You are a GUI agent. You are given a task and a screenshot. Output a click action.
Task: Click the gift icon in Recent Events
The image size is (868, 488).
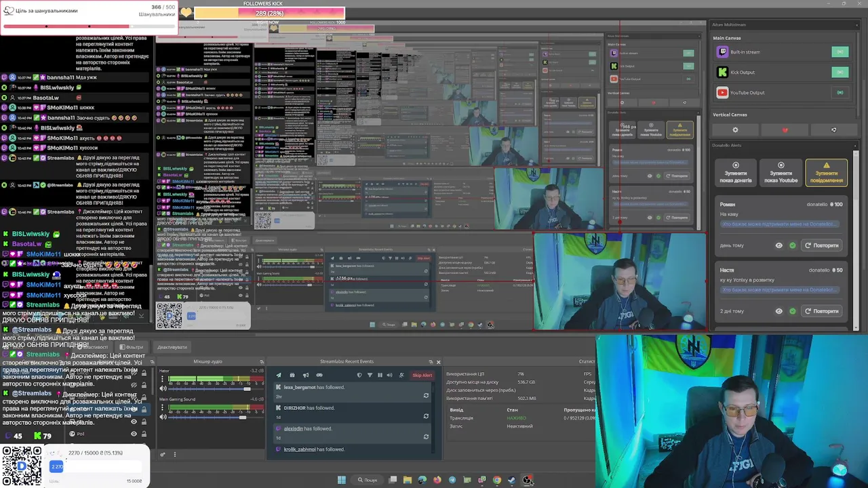tap(292, 375)
